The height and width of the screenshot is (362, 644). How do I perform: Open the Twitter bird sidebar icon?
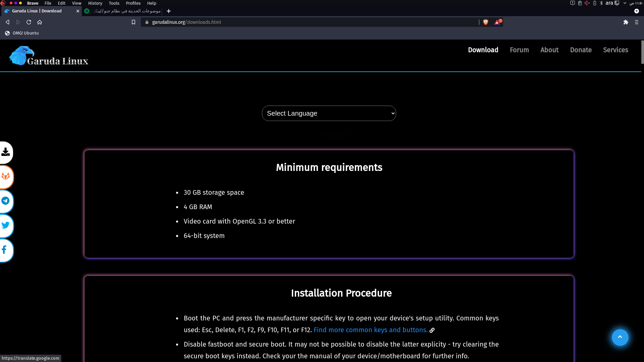pos(5,226)
